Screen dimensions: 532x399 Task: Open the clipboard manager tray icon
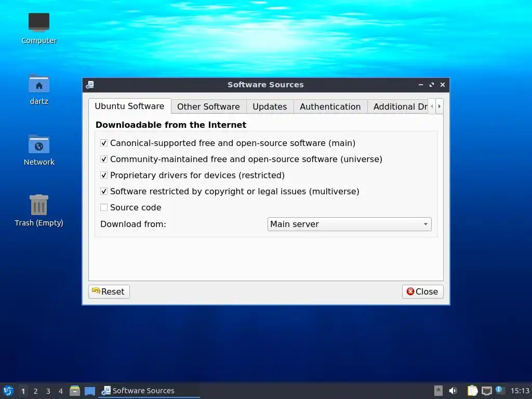472,391
